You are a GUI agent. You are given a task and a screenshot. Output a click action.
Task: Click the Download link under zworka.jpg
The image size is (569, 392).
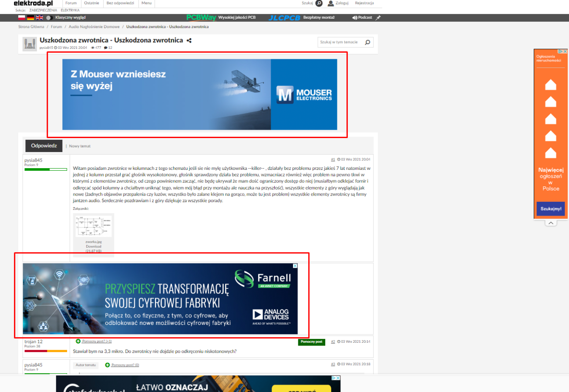click(x=94, y=247)
